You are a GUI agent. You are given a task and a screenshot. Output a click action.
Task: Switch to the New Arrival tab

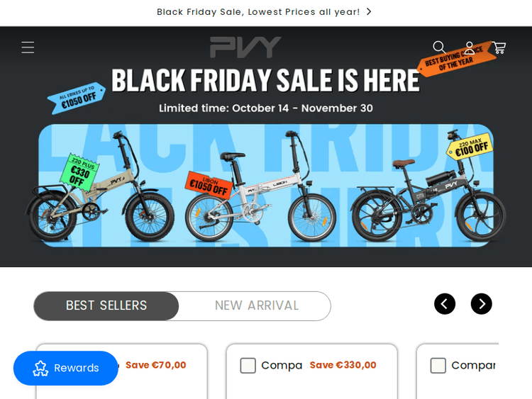(x=256, y=305)
